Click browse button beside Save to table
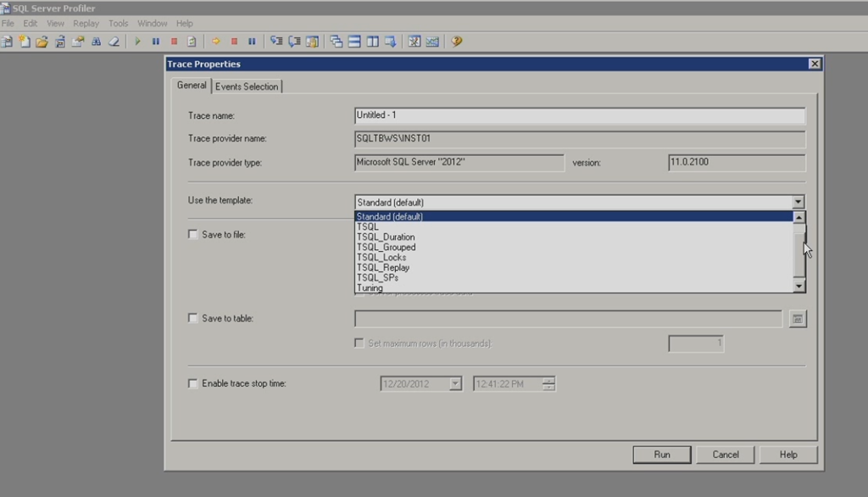 tap(797, 319)
